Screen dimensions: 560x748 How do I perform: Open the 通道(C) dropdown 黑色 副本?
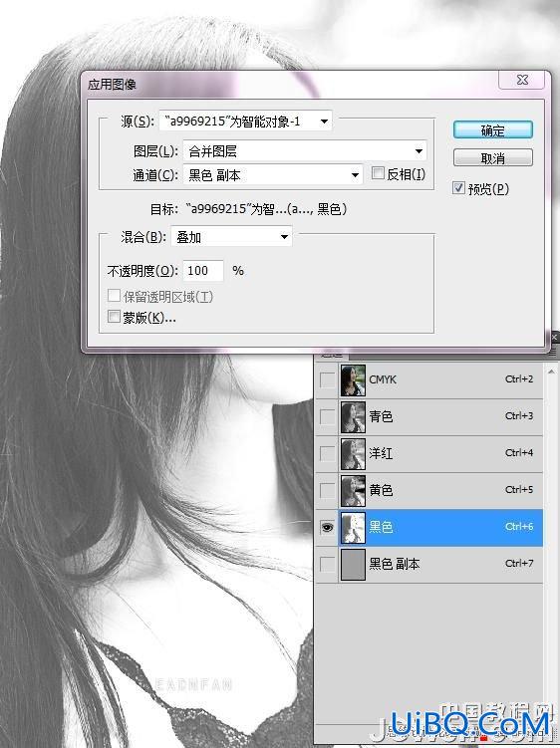(x=273, y=175)
